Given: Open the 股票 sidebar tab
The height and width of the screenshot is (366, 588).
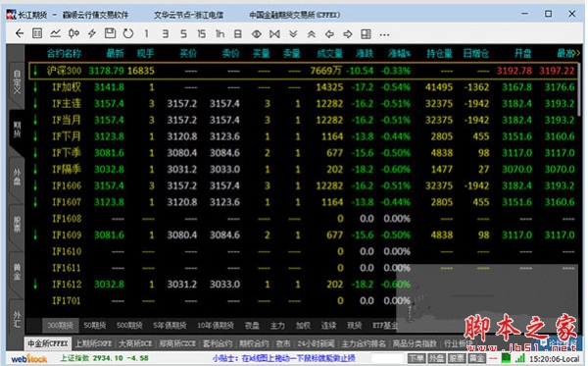Looking at the screenshot, I should (17, 224).
